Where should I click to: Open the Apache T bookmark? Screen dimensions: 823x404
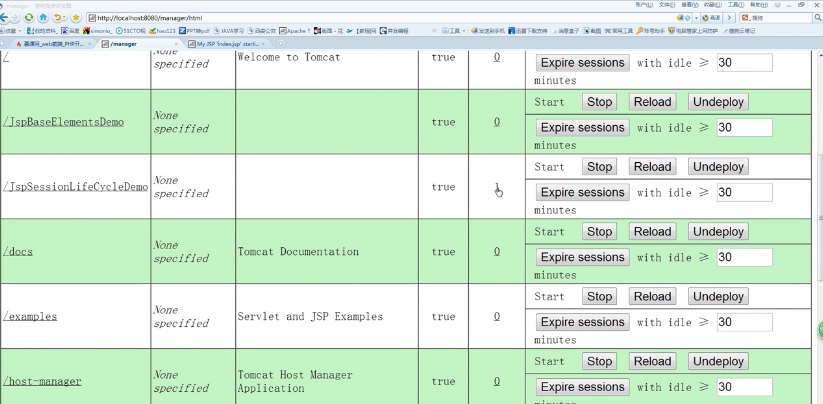(x=294, y=31)
